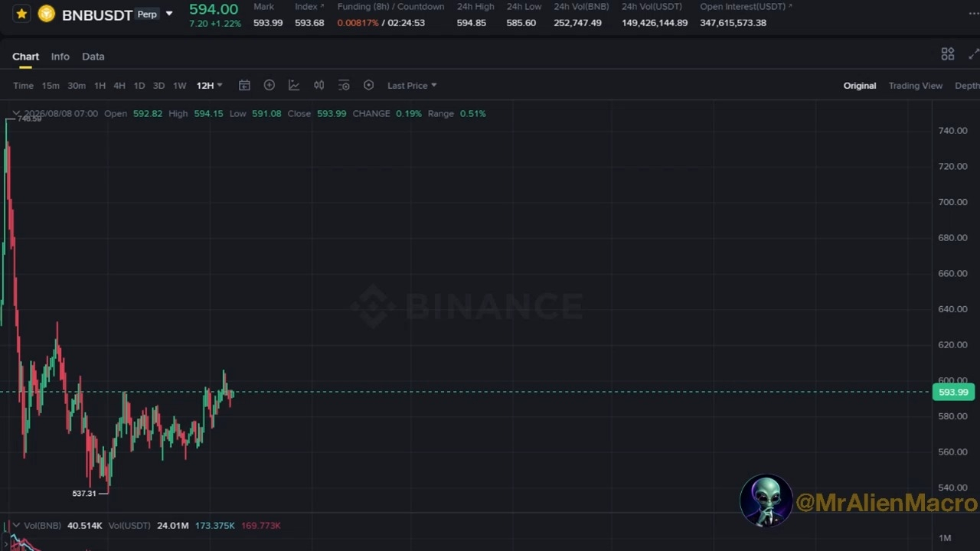Select the 4H interval

tap(119, 86)
